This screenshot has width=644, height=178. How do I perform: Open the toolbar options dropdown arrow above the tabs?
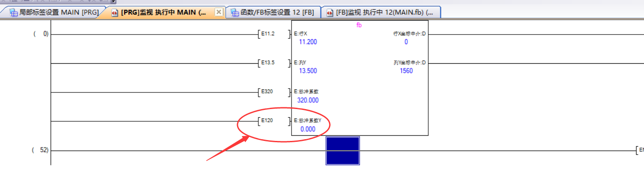114,2
